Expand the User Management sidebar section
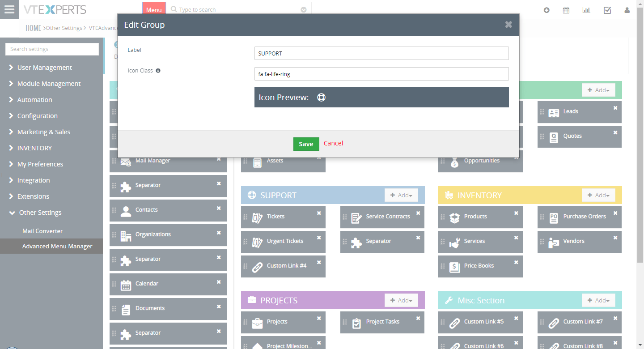 [x=45, y=67]
